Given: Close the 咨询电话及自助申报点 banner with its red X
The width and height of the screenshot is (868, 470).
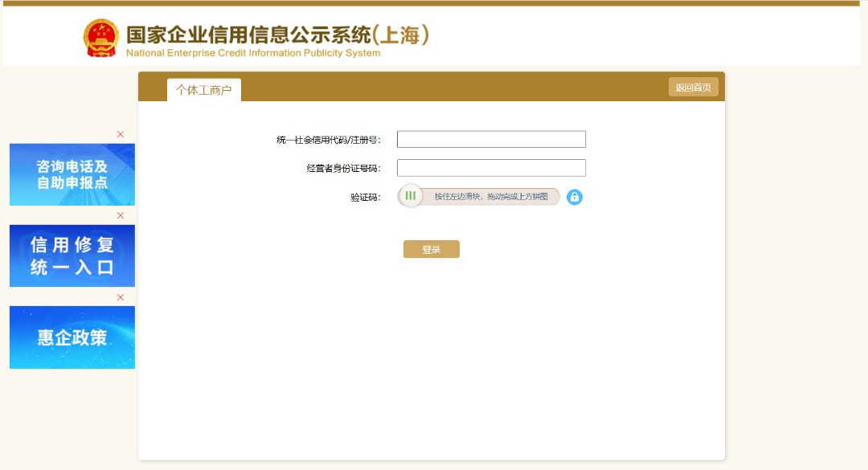Looking at the screenshot, I should [121, 134].
